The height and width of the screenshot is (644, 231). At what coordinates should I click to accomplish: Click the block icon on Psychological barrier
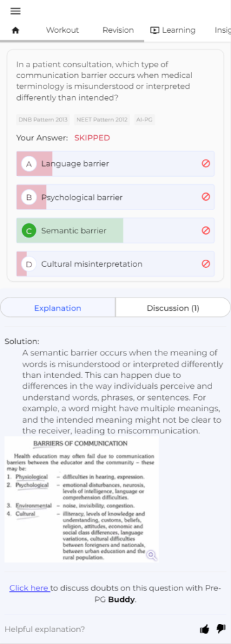tap(206, 197)
